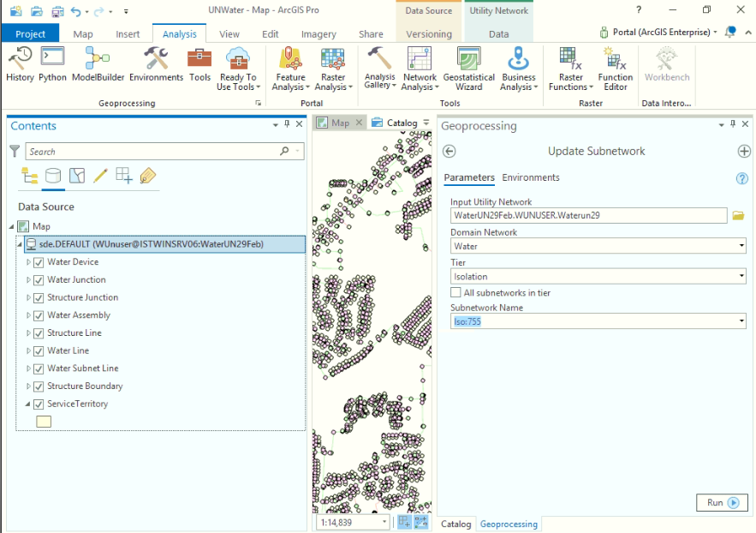Go back in Geoprocessing pane
Screen dimensions: 756x533
click(449, 152)
